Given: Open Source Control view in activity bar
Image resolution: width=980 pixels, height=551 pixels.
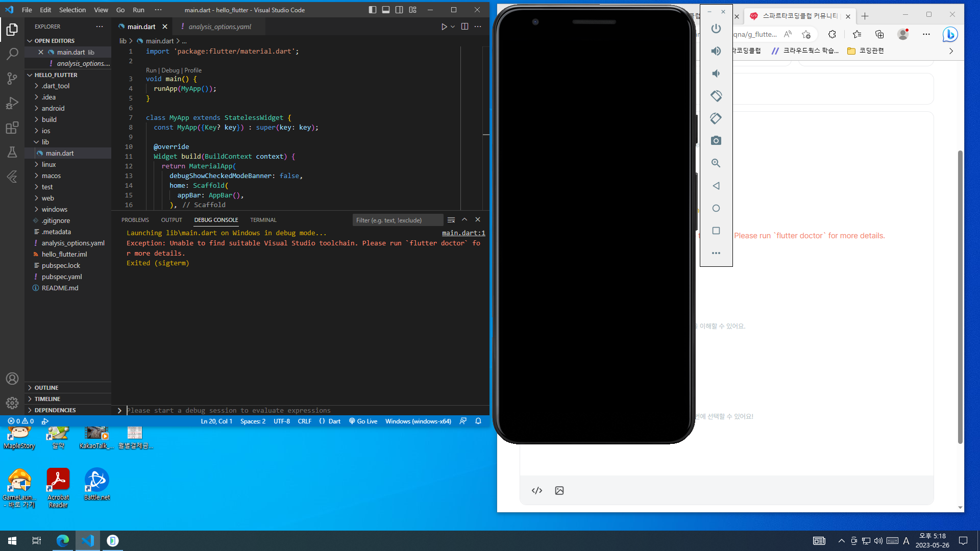Looking at the screenshot, I should coord(12,78).
